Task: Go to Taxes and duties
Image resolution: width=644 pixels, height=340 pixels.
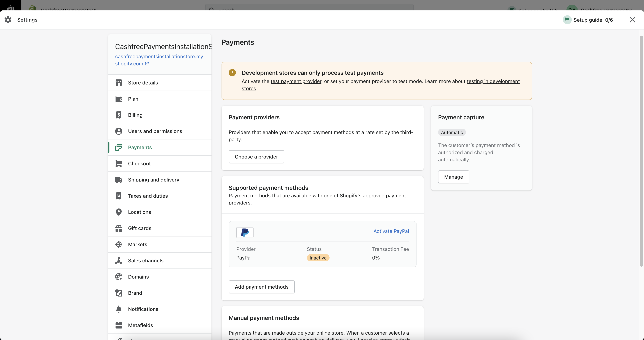Action: tap(160, 196)
